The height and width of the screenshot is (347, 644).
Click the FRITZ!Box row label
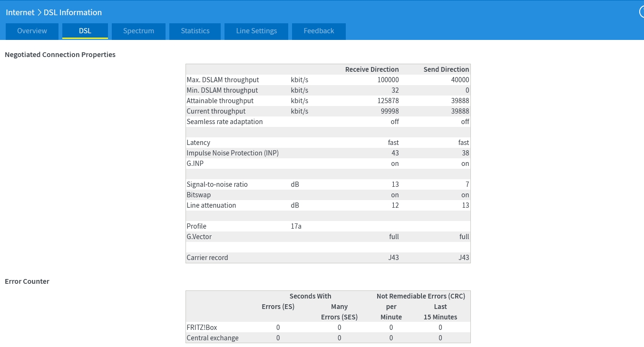(x=202, y=328)
